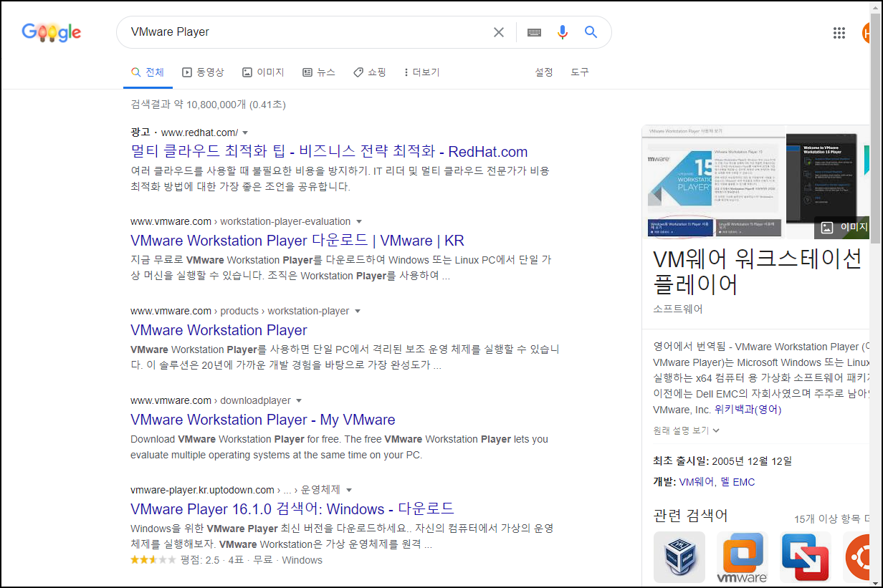The height and width of the screenshot is (588, 883).
Task: Open the VMware Workstation Player products result
Action: [x=219, y=330]
